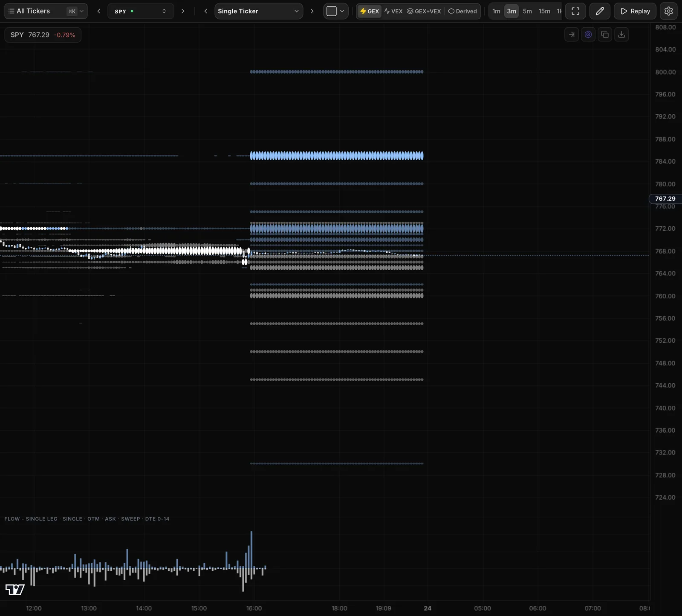Click the 16:00 time axis label
Viewport: 682px width, 616px height.
[254, 608]
